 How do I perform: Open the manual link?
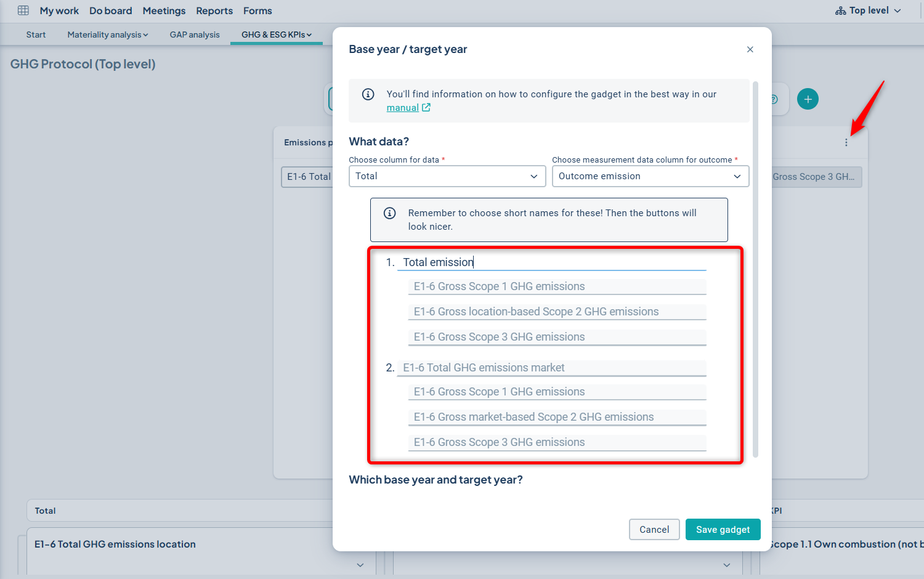[402, 108]
